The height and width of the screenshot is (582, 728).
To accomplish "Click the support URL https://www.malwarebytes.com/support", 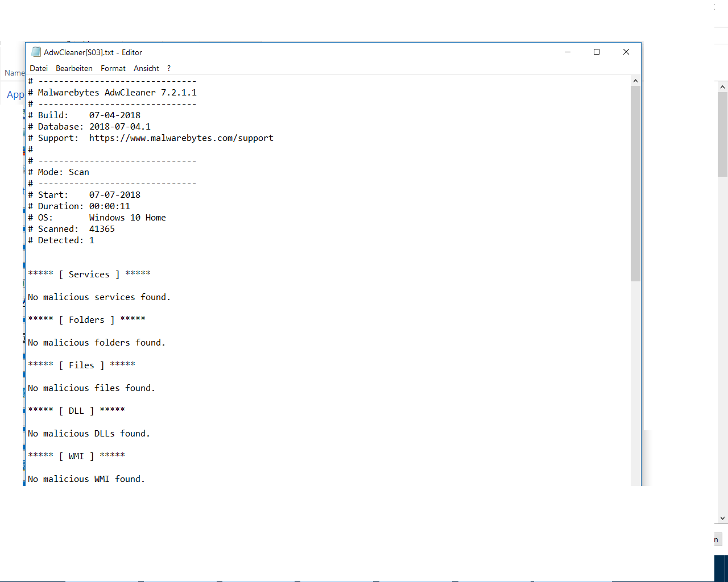I will (x=181, y=138).
